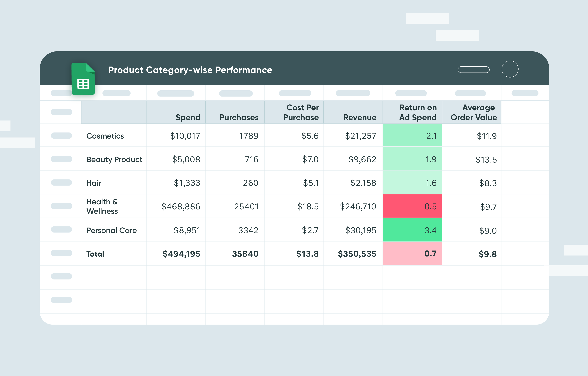588x376 pixels.
Task: Select the bold Total row label
Action: tap(95, 254)
